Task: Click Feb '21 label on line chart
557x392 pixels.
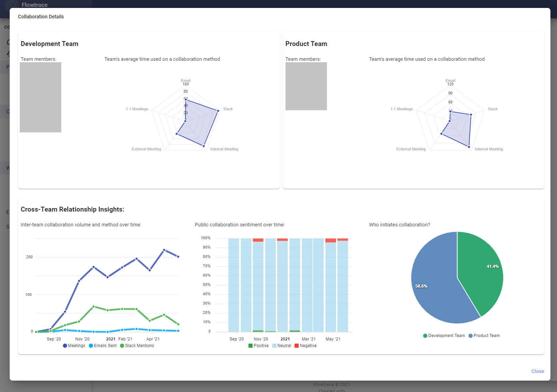Action: (x=125, y=339)
